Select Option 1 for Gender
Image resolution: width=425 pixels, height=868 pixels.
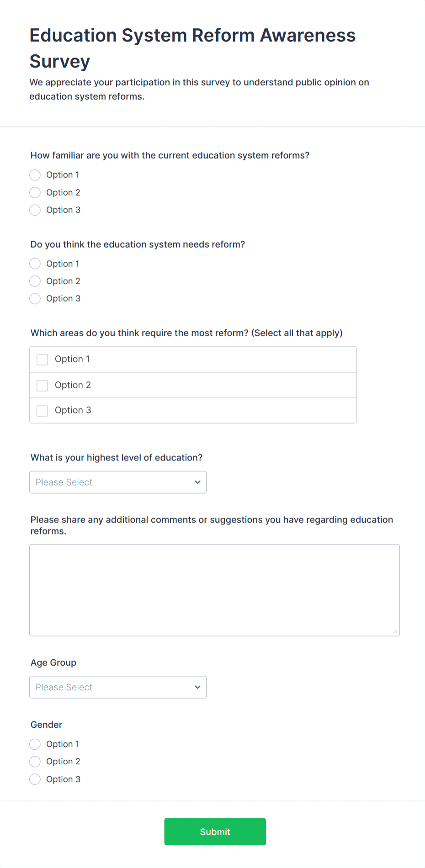tap(35, 744)
